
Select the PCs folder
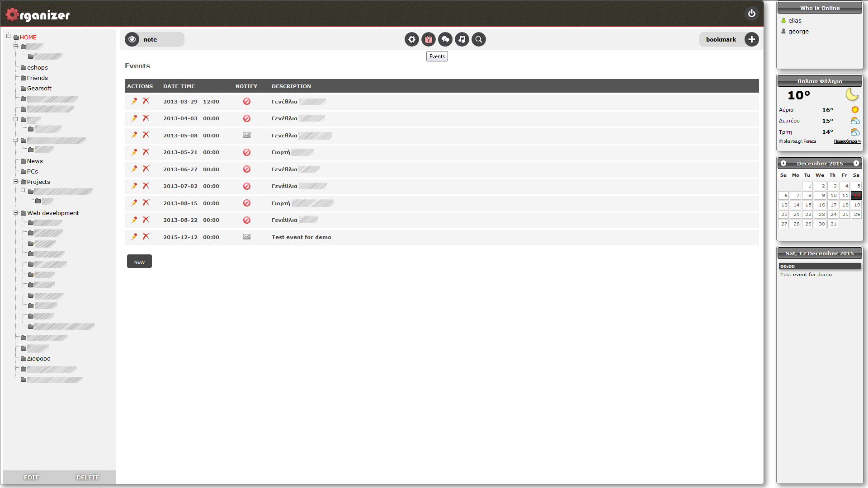(32, 171)
